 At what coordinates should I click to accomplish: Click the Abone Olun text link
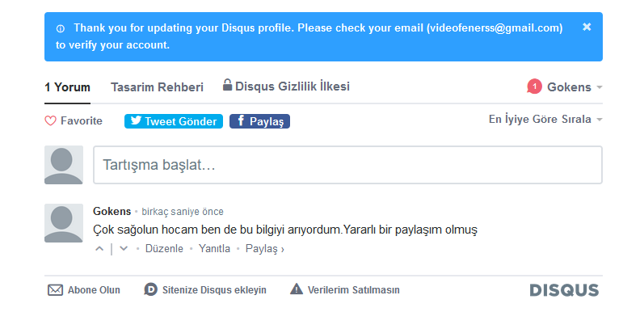94,290
